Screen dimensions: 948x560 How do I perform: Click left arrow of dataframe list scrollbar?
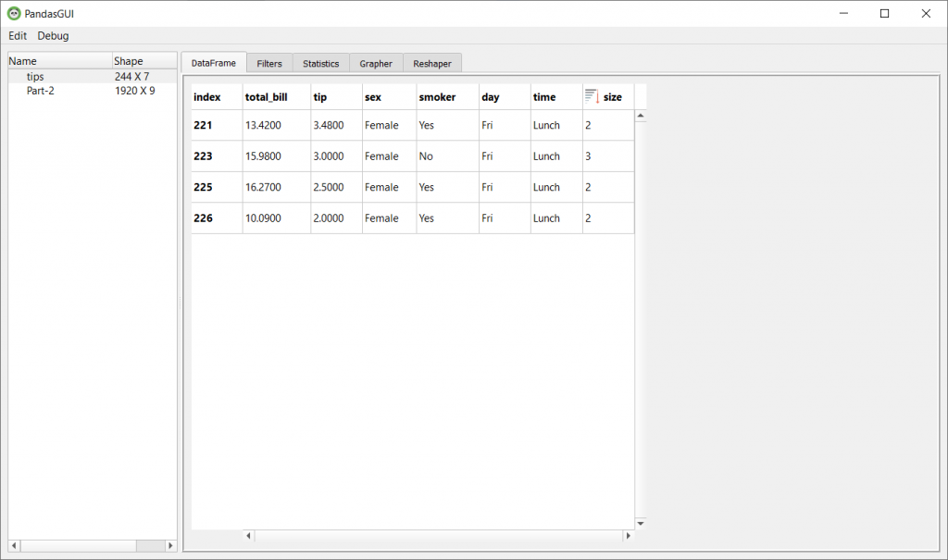tap(14, 546)
